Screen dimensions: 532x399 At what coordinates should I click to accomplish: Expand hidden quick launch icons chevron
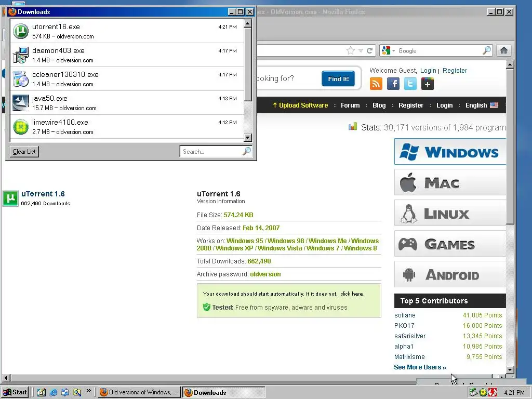[x=88, y=391]
